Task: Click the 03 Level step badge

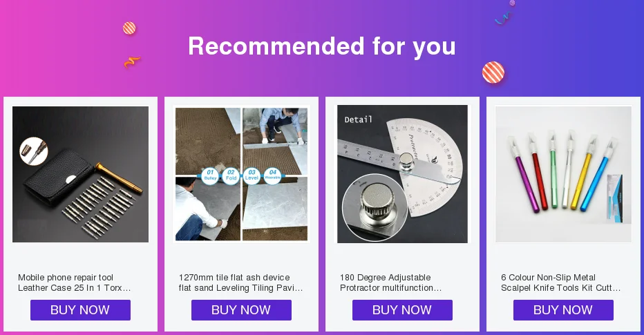Action: [252, 175]
